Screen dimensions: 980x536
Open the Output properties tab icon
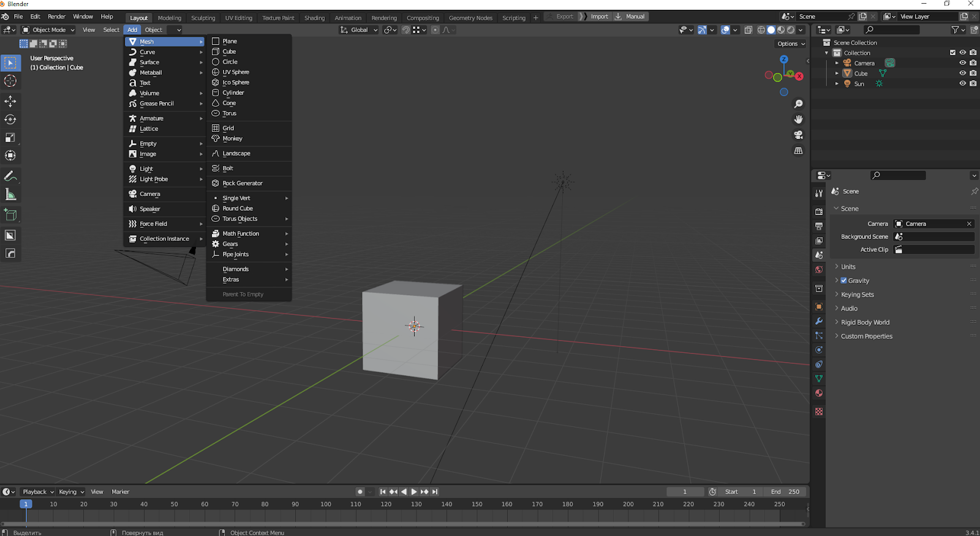[x=819, y=226]
